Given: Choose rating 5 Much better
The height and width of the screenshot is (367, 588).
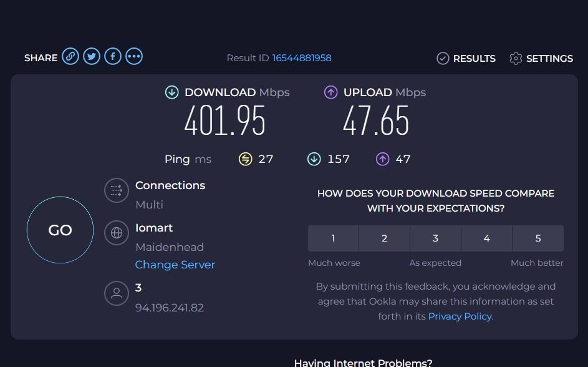Looking at the screenshot, I should (537, 238).
